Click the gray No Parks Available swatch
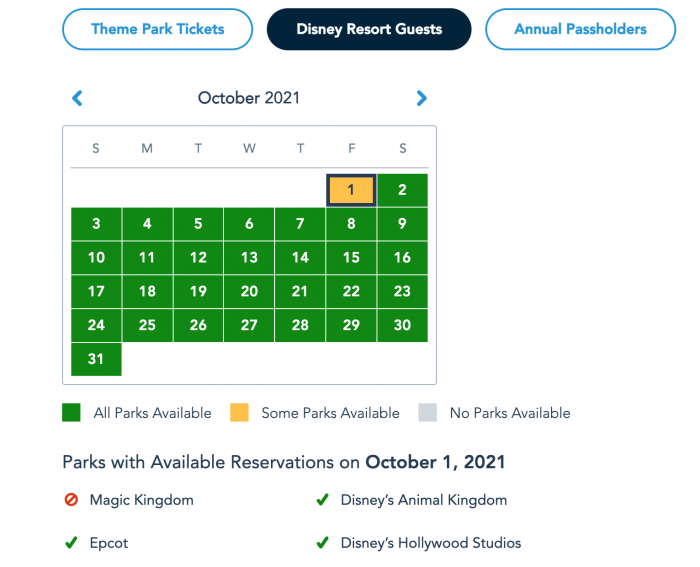This screenshot has width=700, height=567. click(x=428, y=413)
